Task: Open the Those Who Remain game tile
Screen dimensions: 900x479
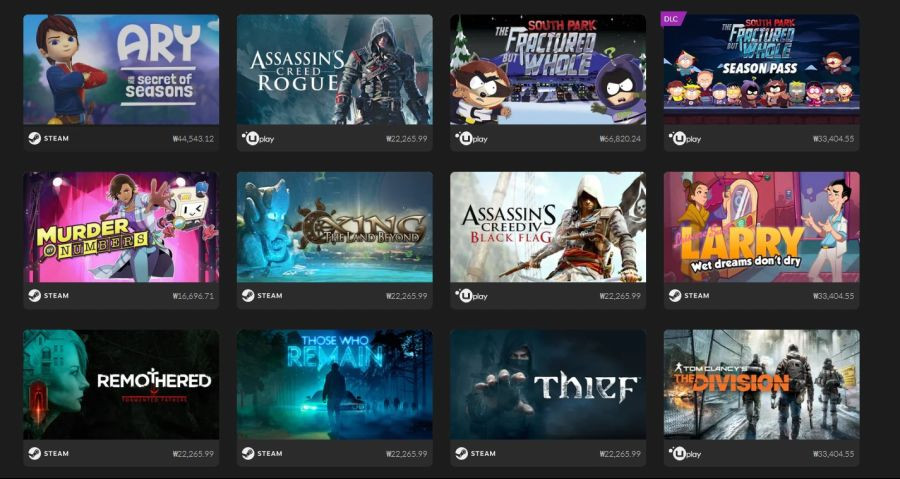Action: 335,384
